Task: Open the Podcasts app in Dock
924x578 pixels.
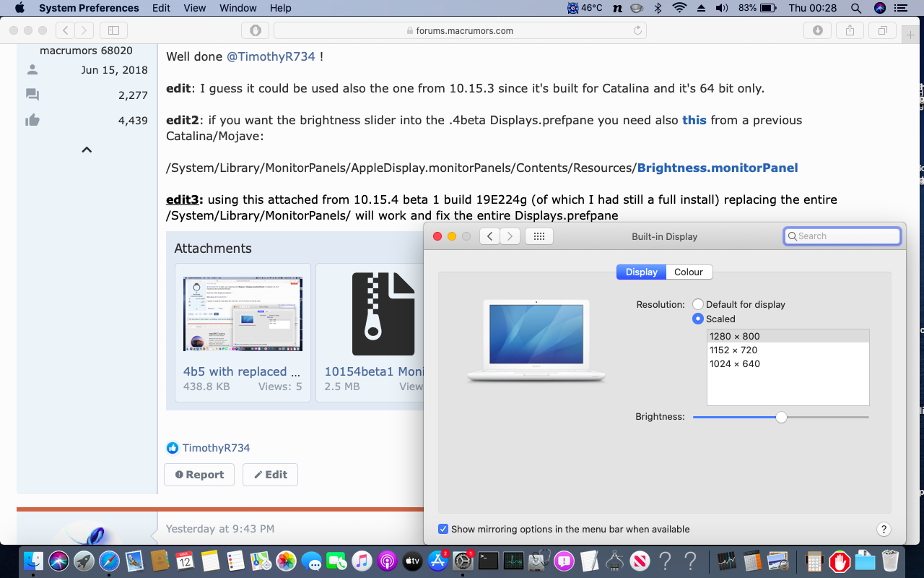Action: click(x=388, y=560)
